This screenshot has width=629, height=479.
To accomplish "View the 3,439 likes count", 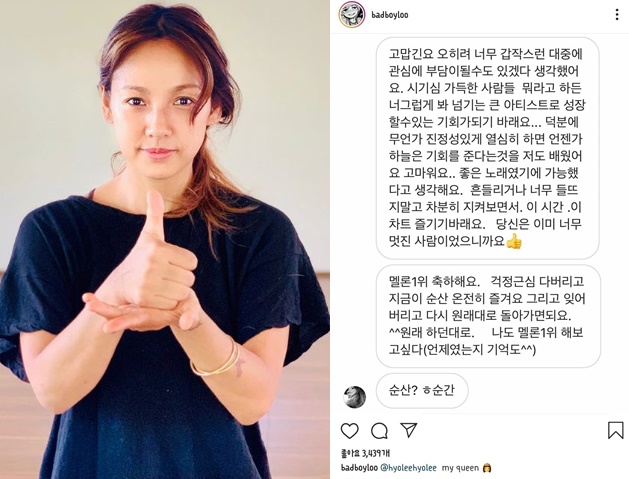I will (365, 454).
